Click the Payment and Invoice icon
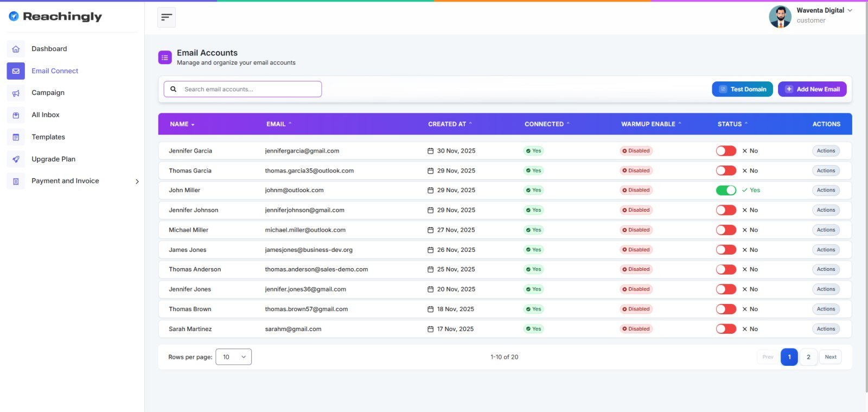The height and width of the screenshot is (412, 868). click(x=16, y=181)
